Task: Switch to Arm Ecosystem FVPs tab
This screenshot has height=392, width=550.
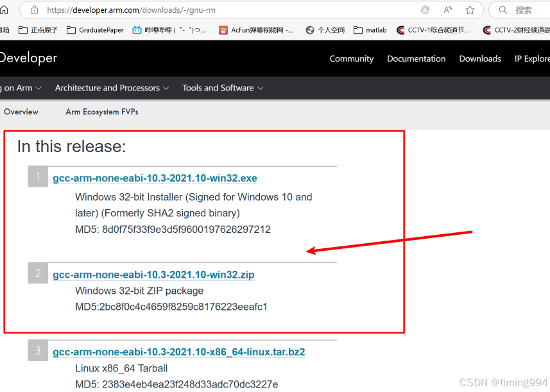Action: 102,112
